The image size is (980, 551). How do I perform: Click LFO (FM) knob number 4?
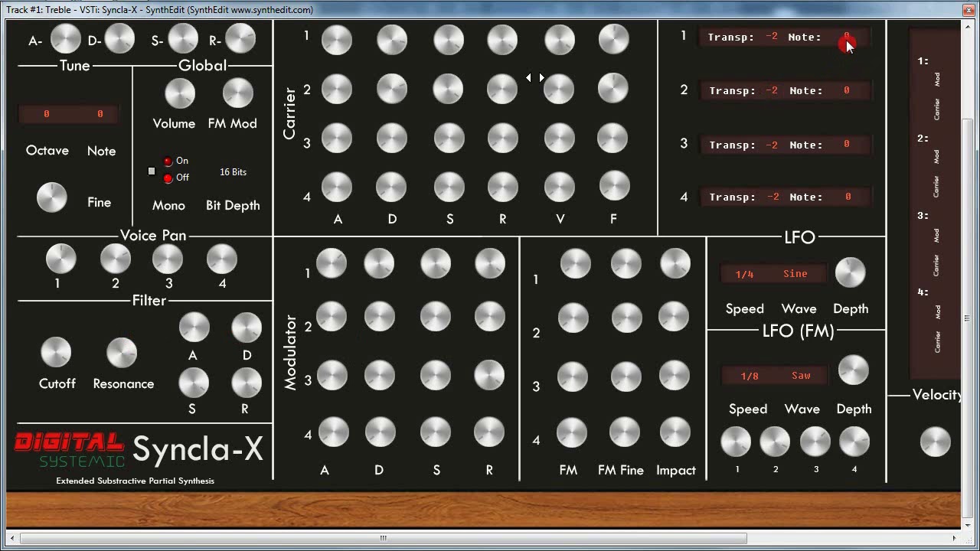click(854, 442)
